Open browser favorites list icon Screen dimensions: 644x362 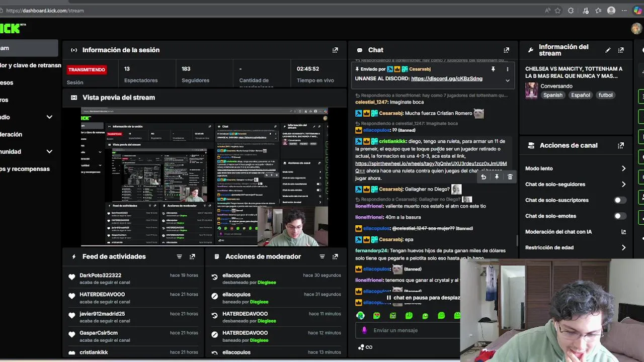(598, 11)
